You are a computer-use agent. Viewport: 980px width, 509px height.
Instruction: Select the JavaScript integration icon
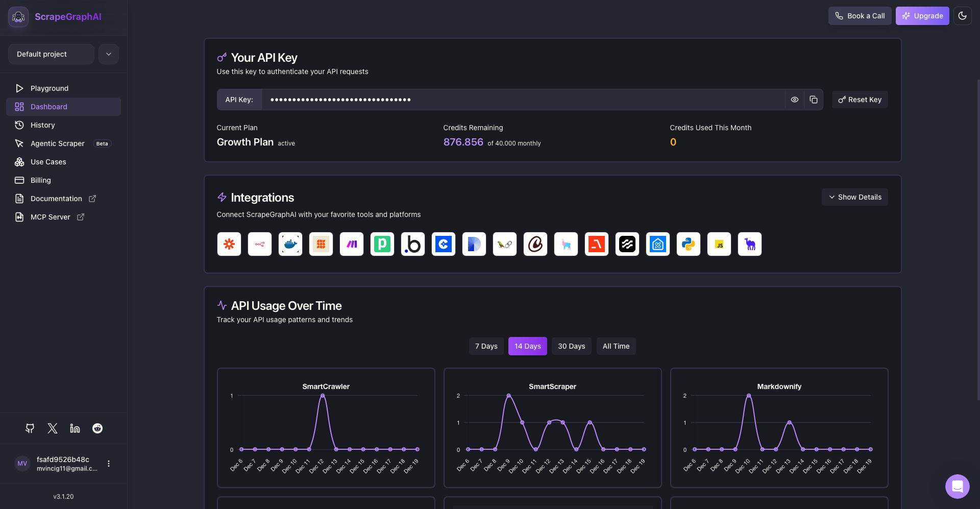719,244
